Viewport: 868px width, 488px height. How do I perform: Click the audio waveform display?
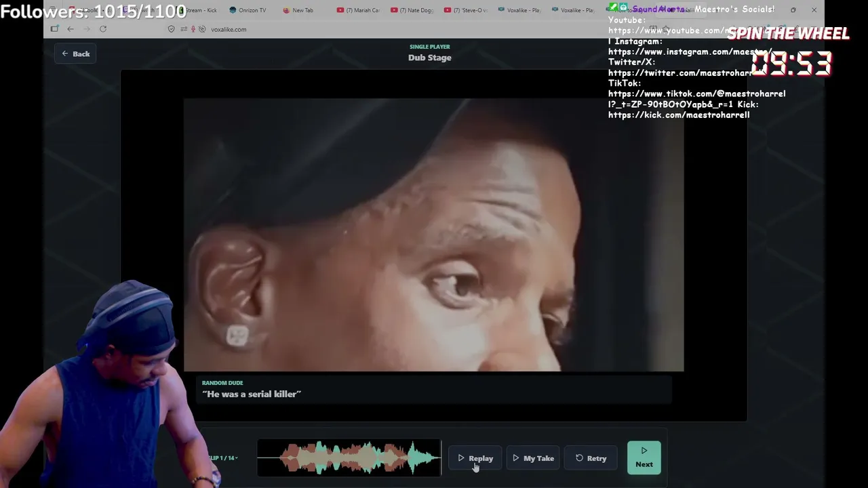click(x=349, y=458)
